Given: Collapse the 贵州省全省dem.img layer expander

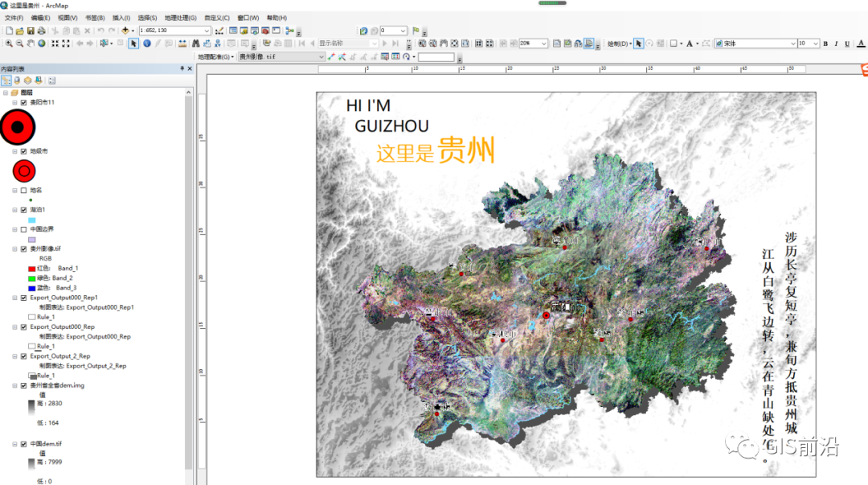Looking at the screenshot, I should click(x=15, y=386).
